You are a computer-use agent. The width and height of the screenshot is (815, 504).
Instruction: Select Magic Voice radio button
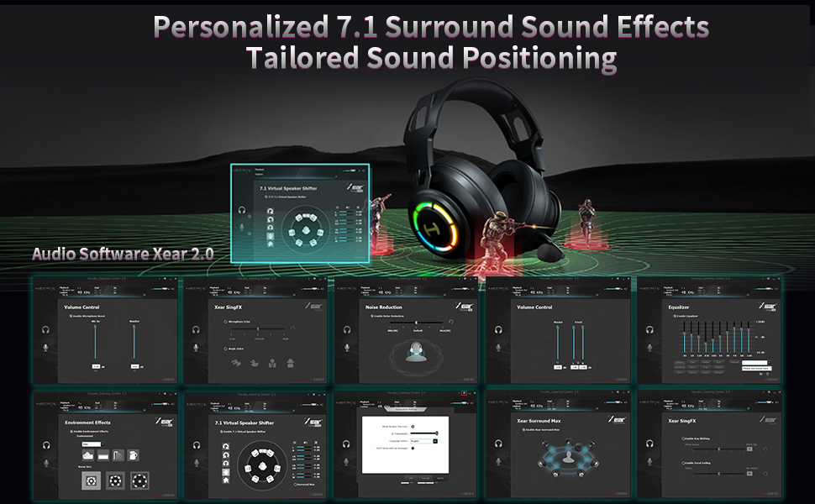225,349
